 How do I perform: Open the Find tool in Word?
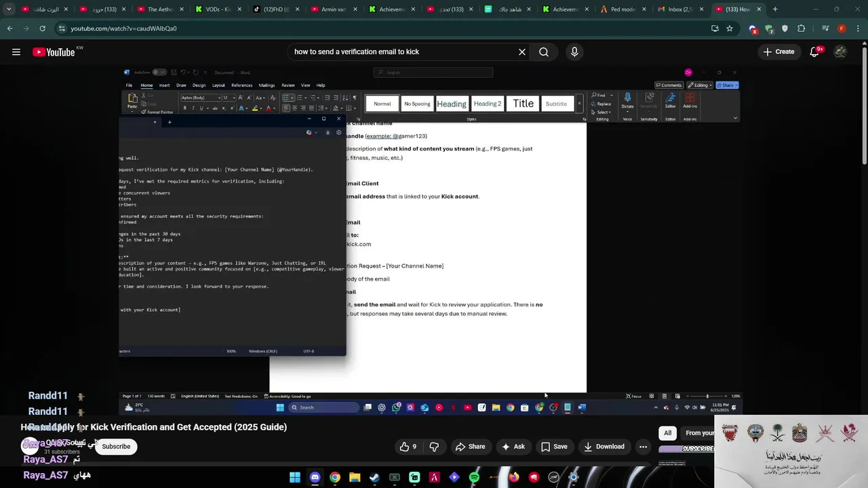599,96
